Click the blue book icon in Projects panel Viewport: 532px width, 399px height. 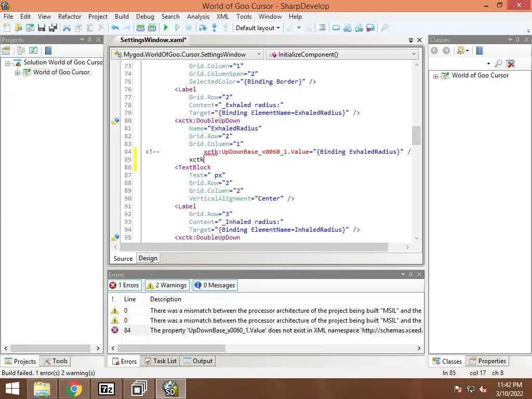[x=48, y=50]
